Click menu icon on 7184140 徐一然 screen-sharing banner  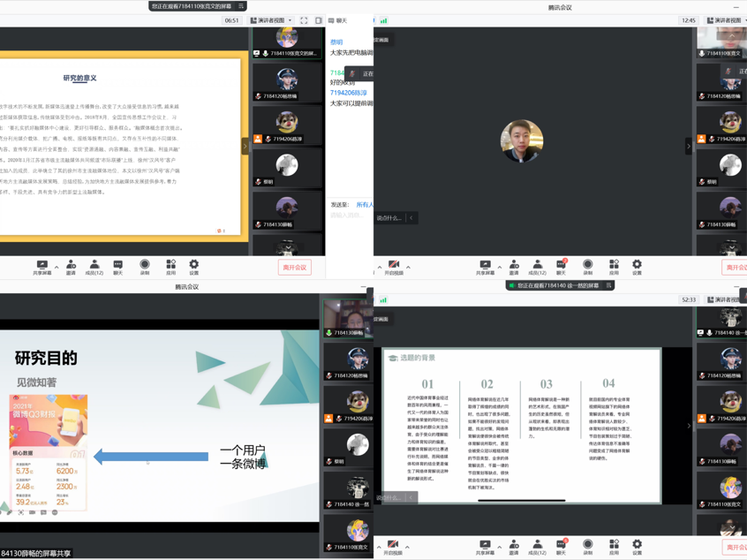pos(607,285)
